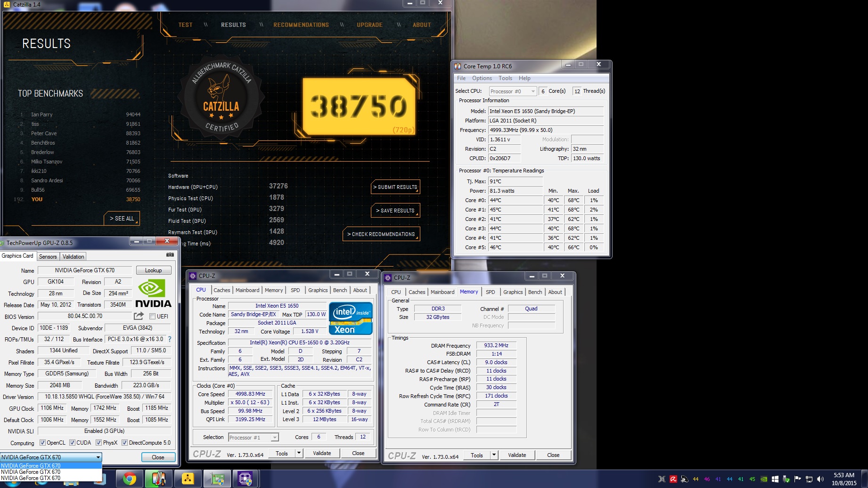Click the Intel Xeon logo in CPU-Z

(x=351, y=318)
